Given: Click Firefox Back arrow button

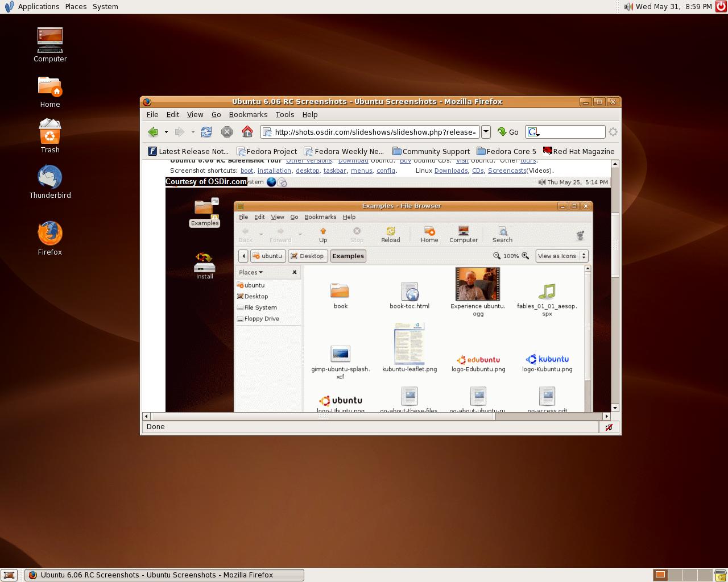Looking at the screenshot, I should [153, 132].
